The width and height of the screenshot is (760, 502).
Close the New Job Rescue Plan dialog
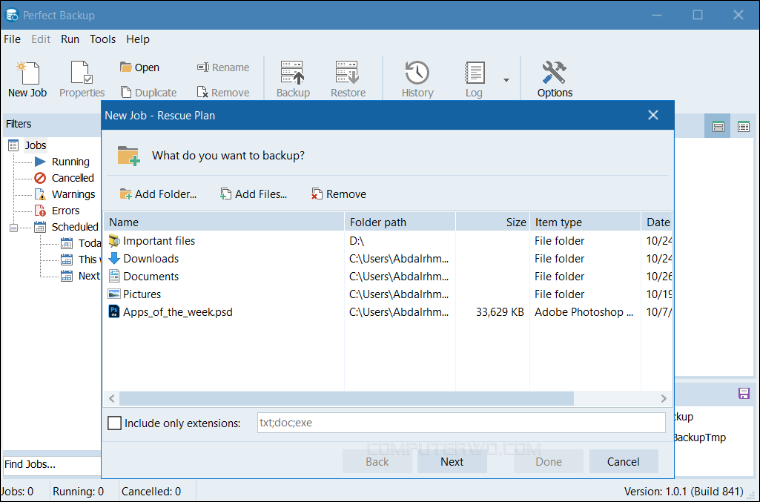point(653,115)
